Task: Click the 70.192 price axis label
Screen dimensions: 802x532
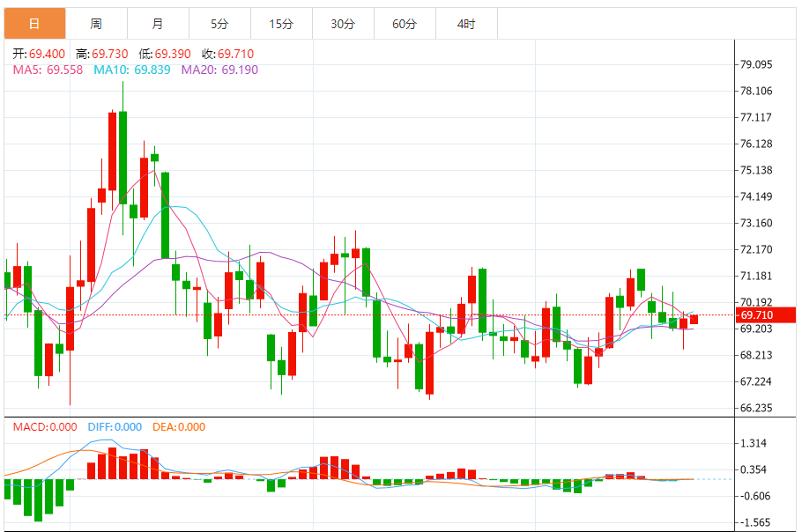Action: [x=756, y=302]
